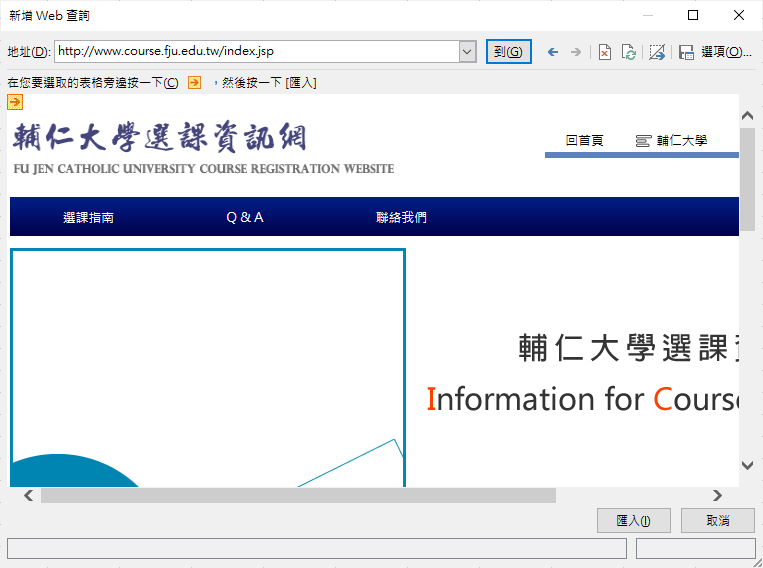Click the Back arrow in the toolbar
The image size is (763, 568).
click(x=552, y=52)
